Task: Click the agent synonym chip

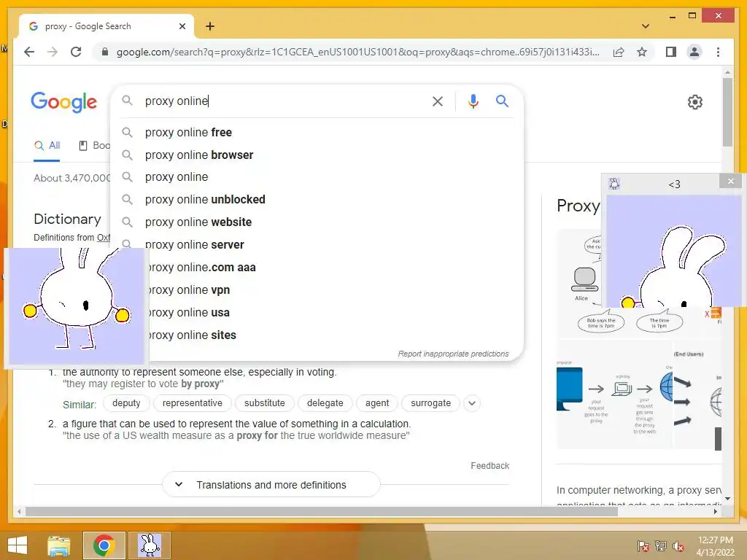Action: (x=377, y=402)
